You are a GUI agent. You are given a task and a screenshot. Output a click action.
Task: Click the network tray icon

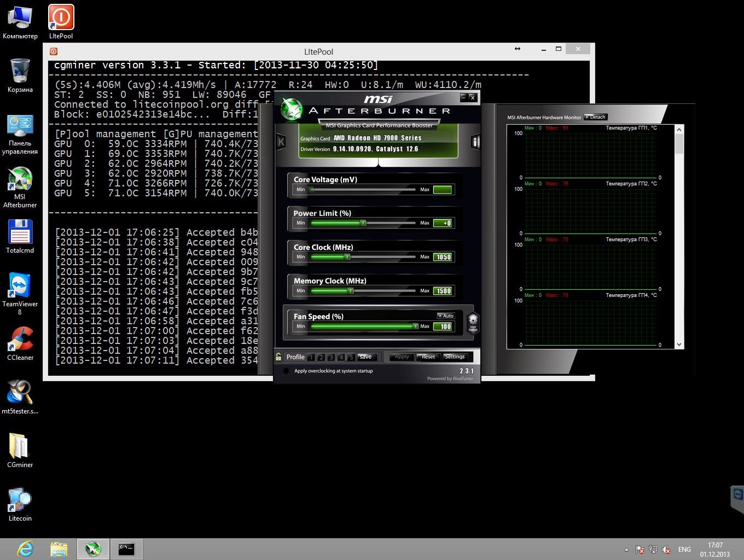653,550
